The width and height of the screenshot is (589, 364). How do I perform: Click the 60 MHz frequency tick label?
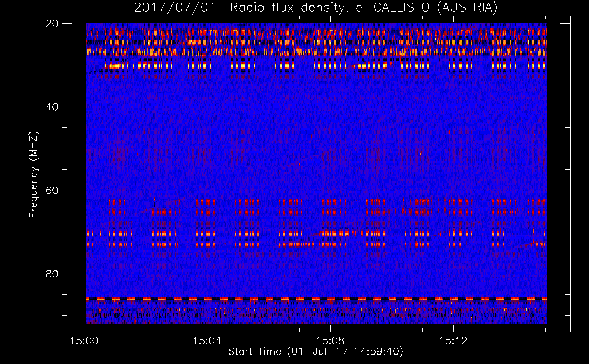coord(52,190)
